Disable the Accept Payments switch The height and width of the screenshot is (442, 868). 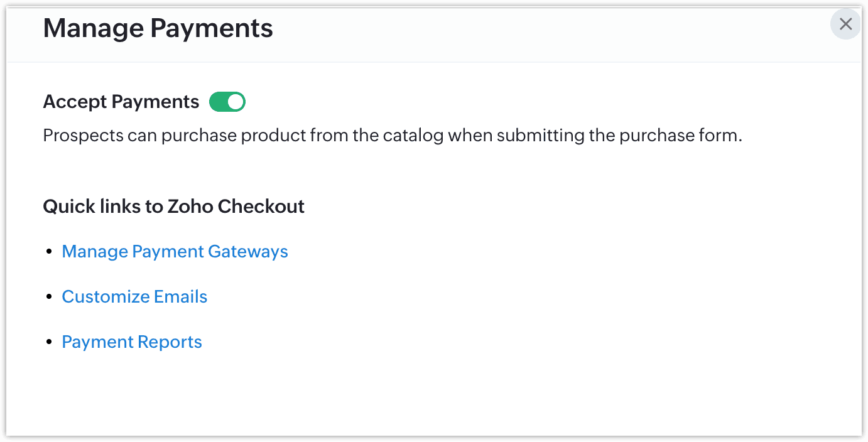(227, 102)
